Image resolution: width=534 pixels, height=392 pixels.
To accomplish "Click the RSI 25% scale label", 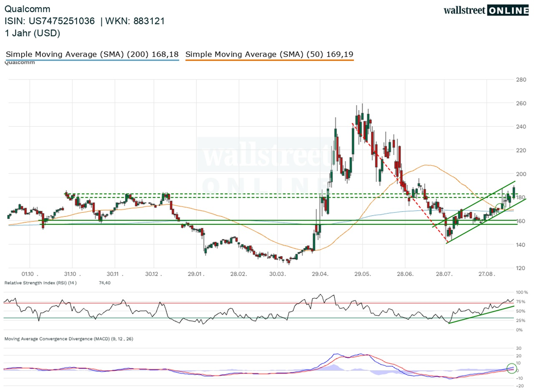I will point(521,321).
